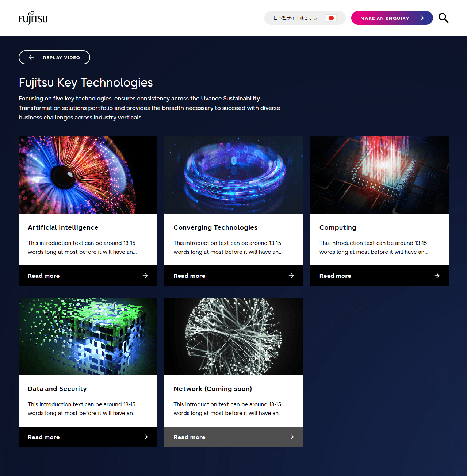This screenshot has height=476, width=467.
Task: Click the Fujitsu Key Technologies heading
Action: [86, 82]
